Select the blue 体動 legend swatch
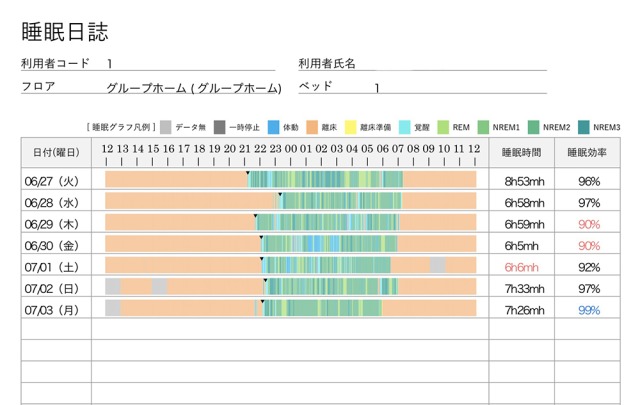 coord(273,127)
